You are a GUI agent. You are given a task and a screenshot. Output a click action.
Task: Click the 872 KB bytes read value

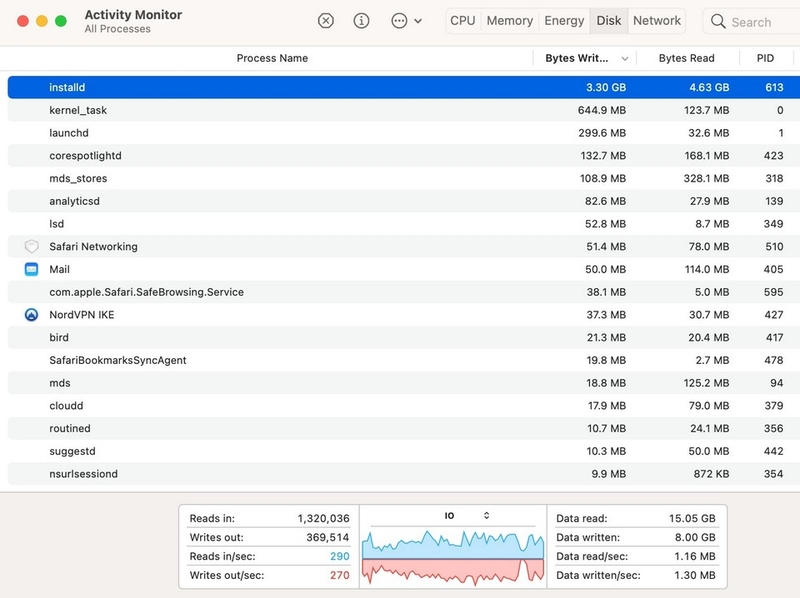click(711, 474)
